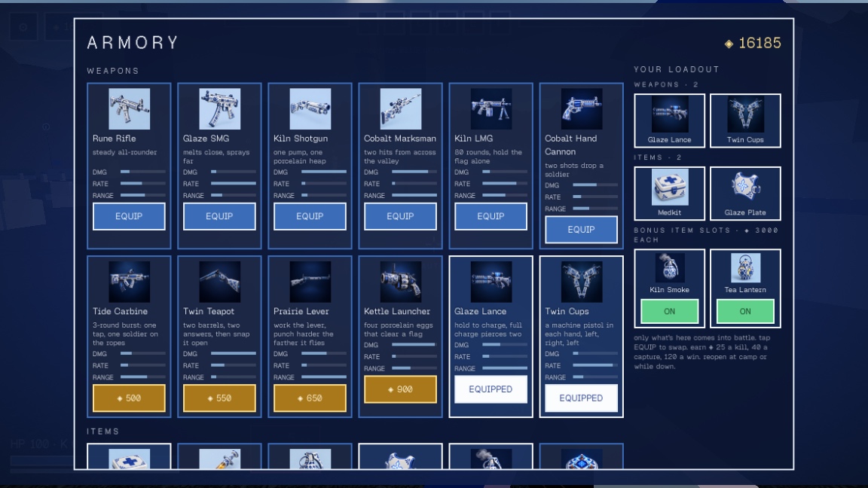Select the Kiln Shotgun weapon image
Screen dimensions: 868x488
(310, 109)
